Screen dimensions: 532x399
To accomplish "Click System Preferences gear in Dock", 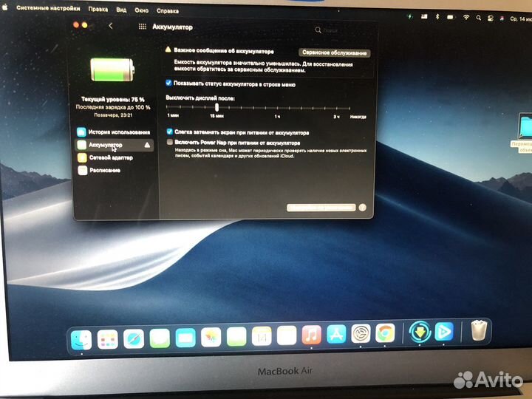I will (x=361, y=334).
